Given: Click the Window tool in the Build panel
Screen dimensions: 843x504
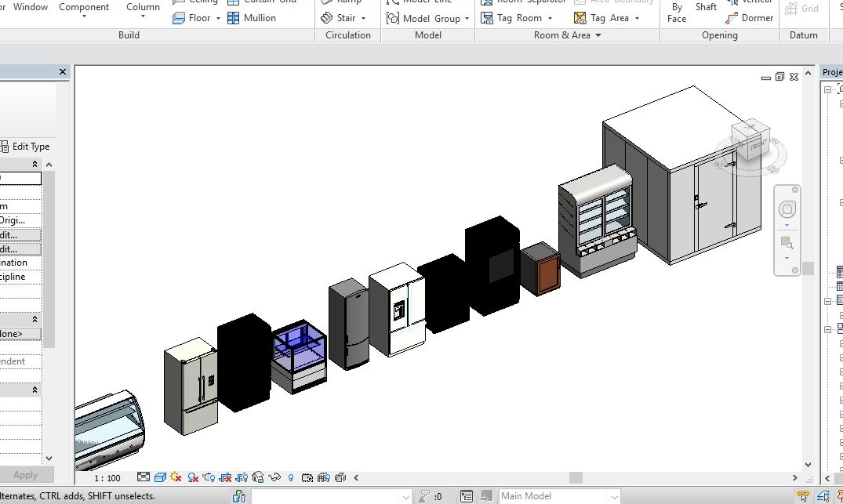Looking at the screenshot, I should 30,7.
